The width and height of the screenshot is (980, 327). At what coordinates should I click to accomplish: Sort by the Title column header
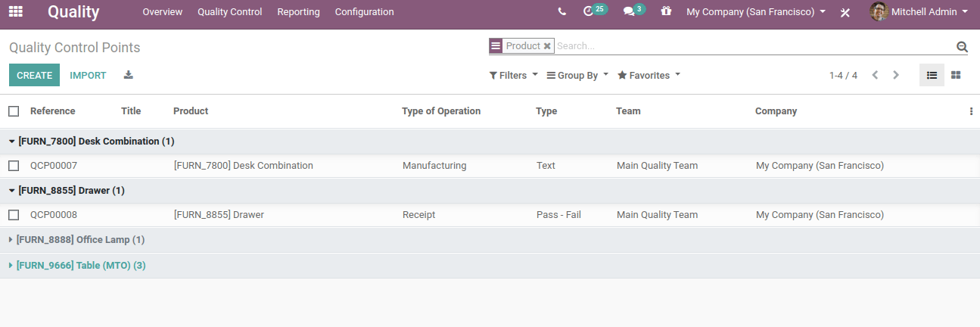[131, 111]
